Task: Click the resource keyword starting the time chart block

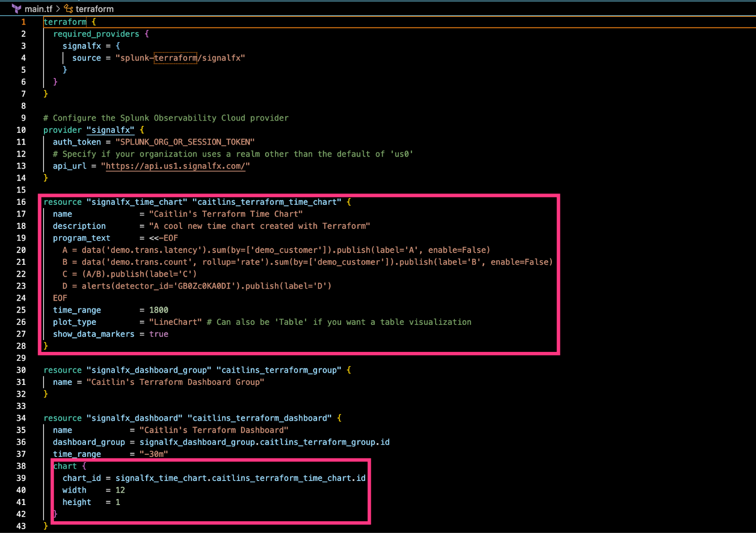Action: pos(62,202)
